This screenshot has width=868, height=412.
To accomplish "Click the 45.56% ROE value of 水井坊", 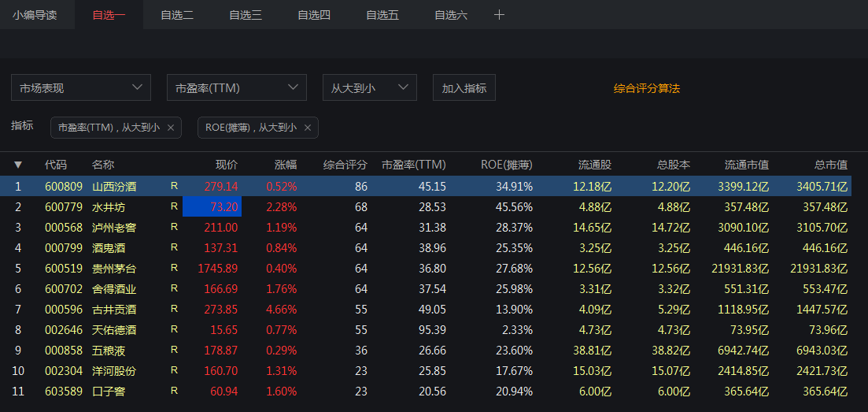I will pyautogui.click(x=514, y=207).
